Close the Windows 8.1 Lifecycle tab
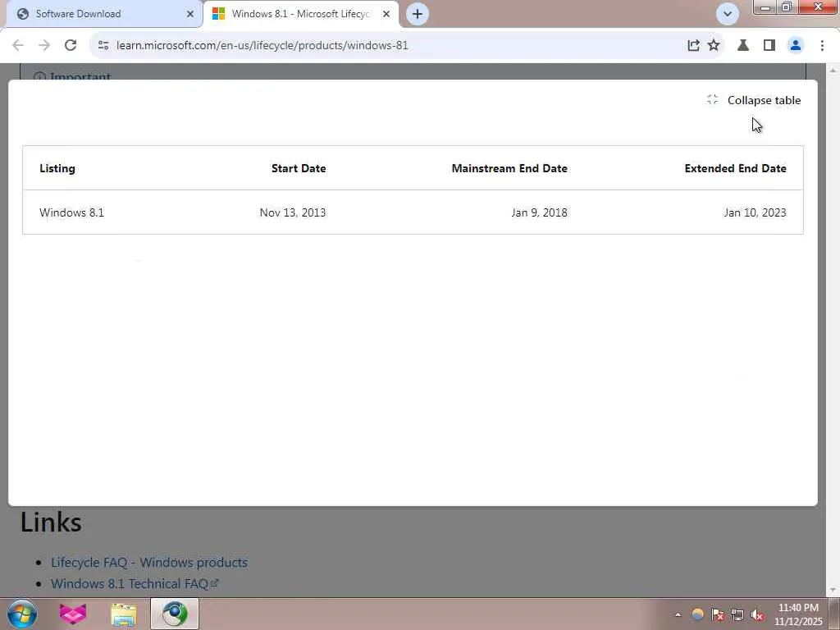Image resolution: width=840 pixels, height=630 pixels. pyautogui.click(x=386, y=14)
